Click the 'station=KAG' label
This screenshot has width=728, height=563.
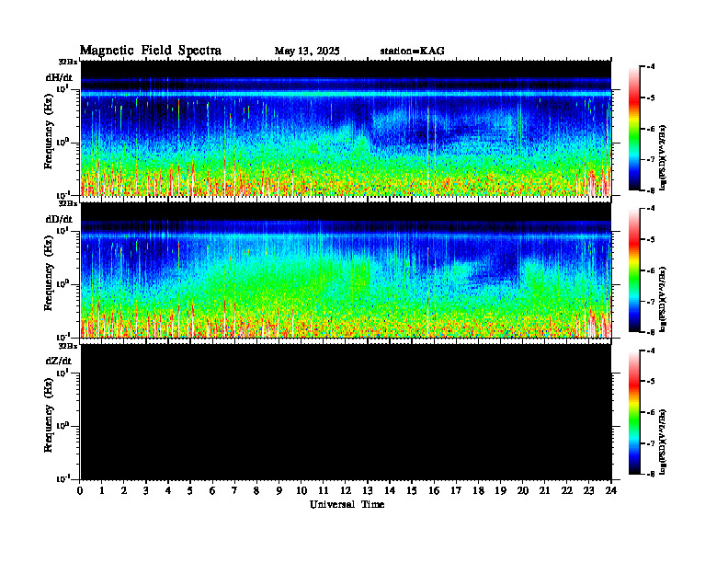pyautogui.click(x=412, y=52)
